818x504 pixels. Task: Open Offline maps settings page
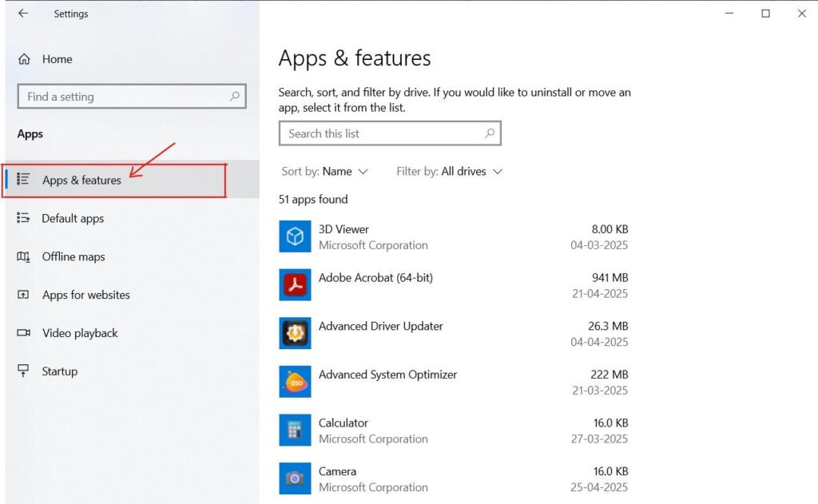tap(73, 256)
